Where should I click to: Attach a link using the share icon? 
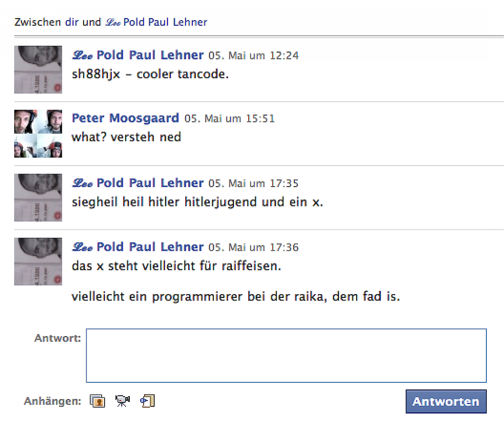[147, 401]
